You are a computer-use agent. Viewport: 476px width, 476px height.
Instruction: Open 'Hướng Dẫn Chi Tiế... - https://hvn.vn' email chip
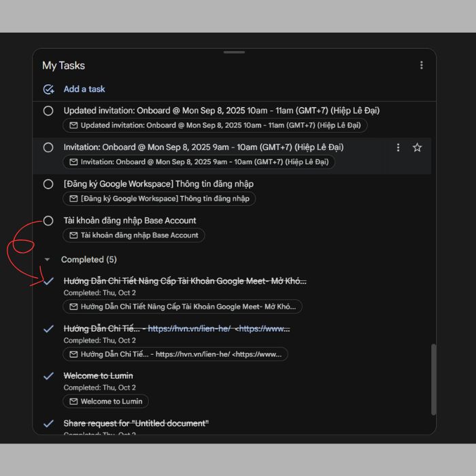(175, 354)
